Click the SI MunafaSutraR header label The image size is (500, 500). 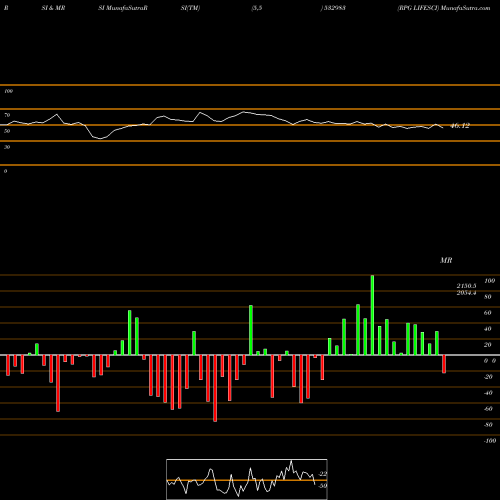(x=123, y=8)
